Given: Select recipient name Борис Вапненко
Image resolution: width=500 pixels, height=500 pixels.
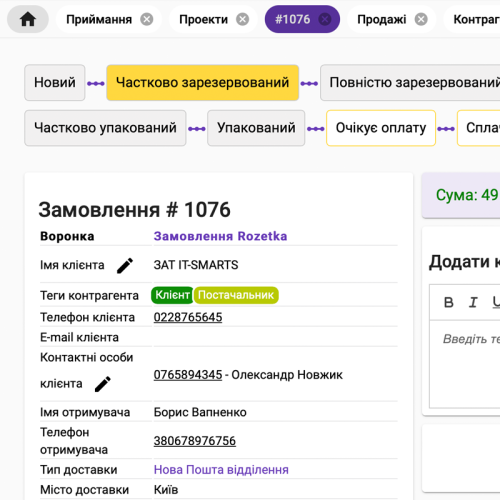Looking at the screenshot, I should (x=200, y=412).
